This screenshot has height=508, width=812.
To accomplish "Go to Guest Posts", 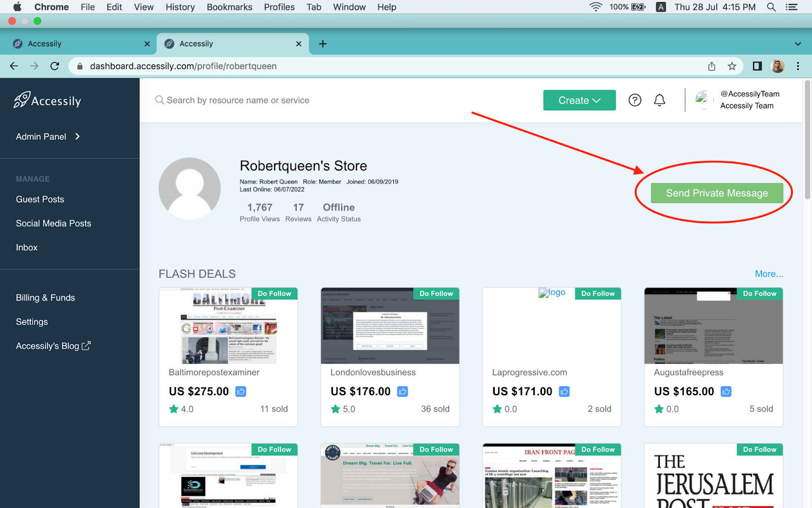I will pyautogui.click(x=40, y=199).
